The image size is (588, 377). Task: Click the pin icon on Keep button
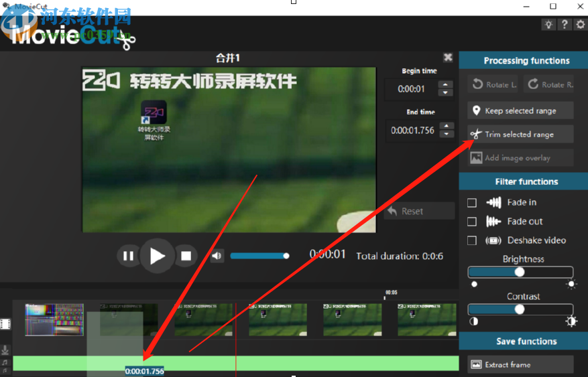pyautogui.click(x=476, y=110)
